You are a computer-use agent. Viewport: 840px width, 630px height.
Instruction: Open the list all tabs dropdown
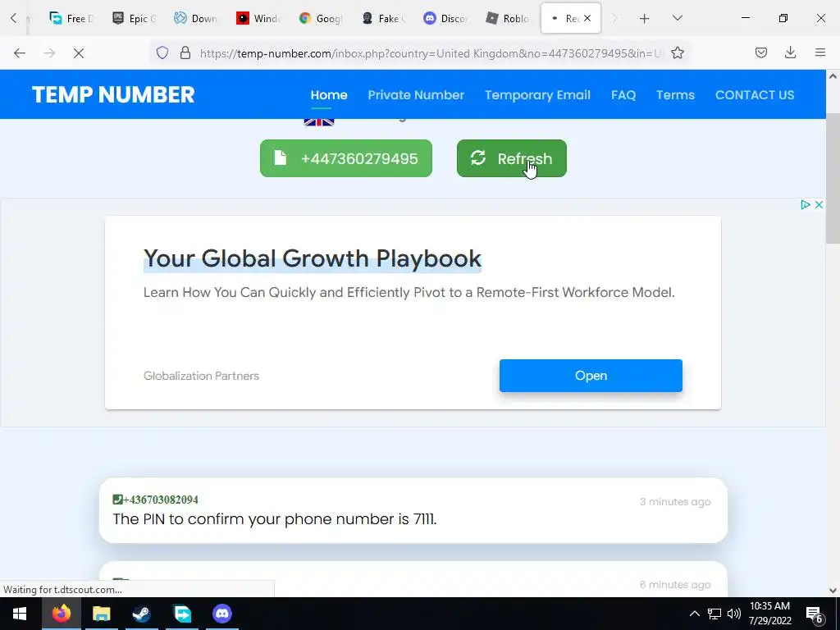[677, 18]
